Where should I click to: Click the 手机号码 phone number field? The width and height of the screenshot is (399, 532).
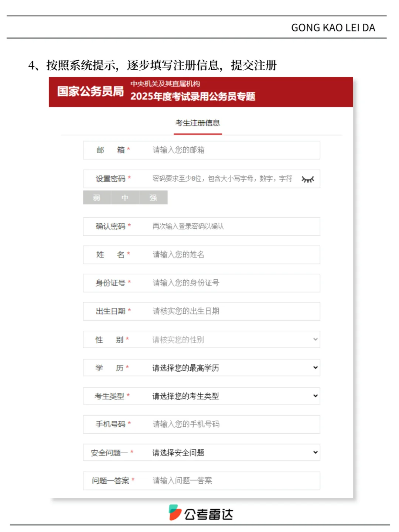(201, 424)
